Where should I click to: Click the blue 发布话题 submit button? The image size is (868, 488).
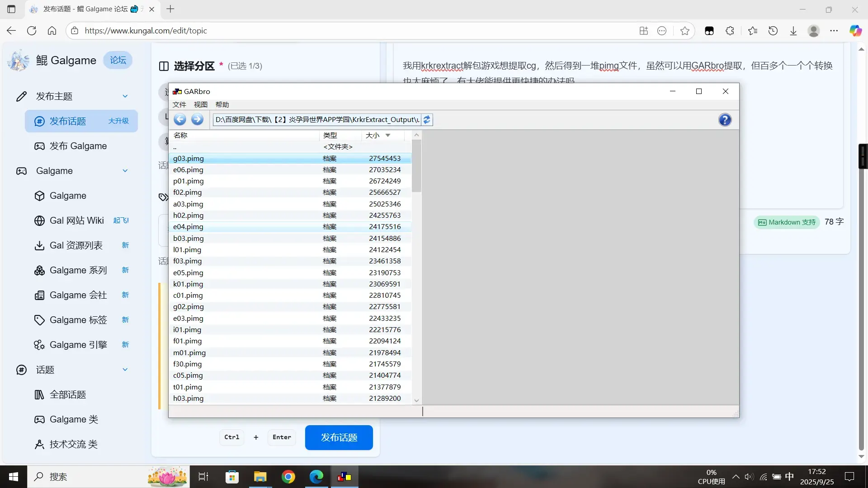[x=339, y=437]
